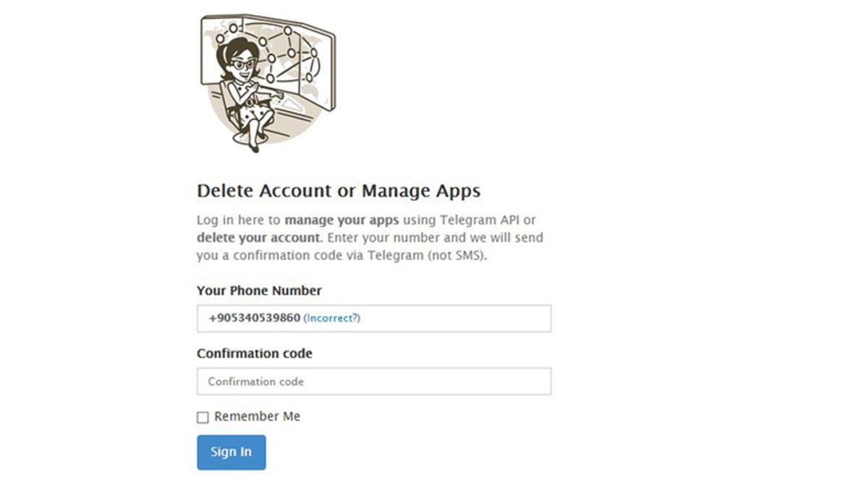868x488 pixels.
Task: Click the "Your Phone Number" field label
Action: pos(259,291)
